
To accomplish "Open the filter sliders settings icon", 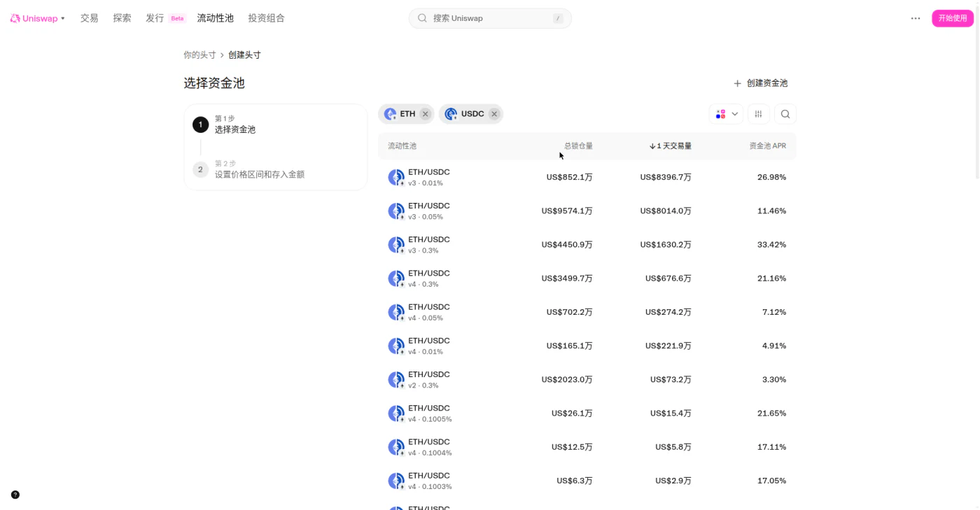I will click(759, 114).
